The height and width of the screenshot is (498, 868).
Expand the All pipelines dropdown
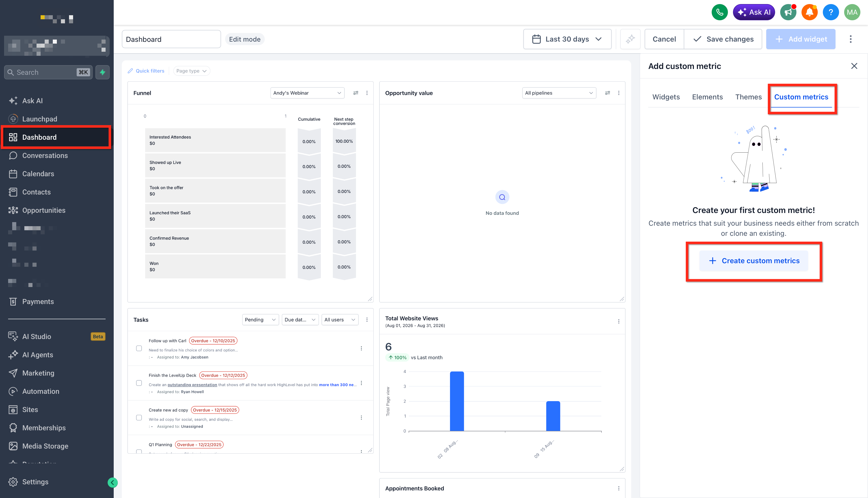tap(559, 93)
